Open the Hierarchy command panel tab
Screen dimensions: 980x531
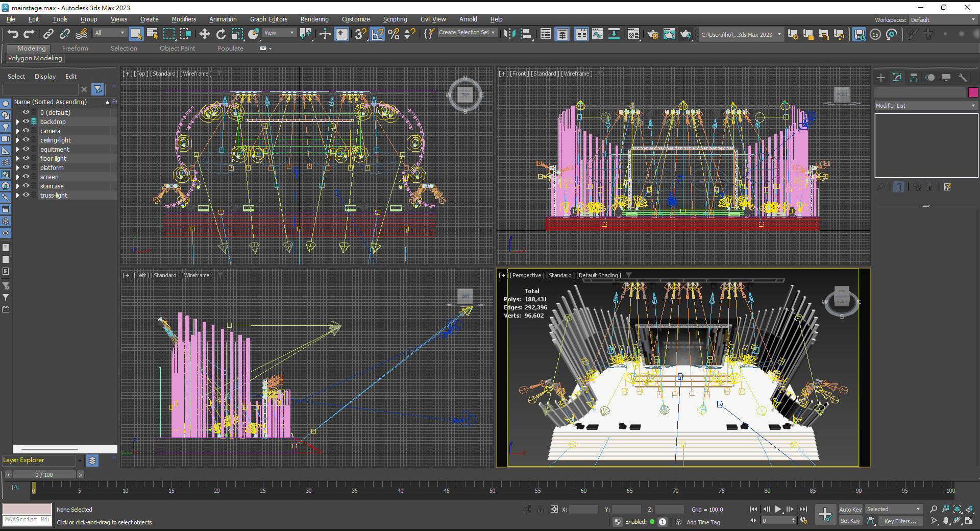point(914,78)
